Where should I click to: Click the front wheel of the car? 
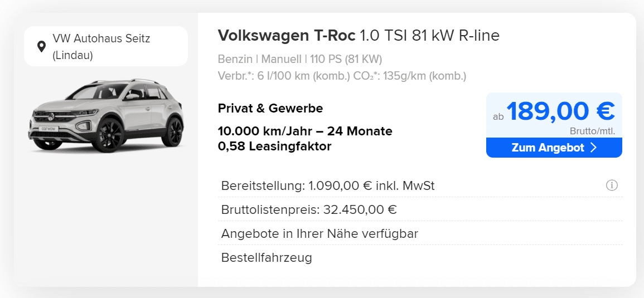(109, 135)
